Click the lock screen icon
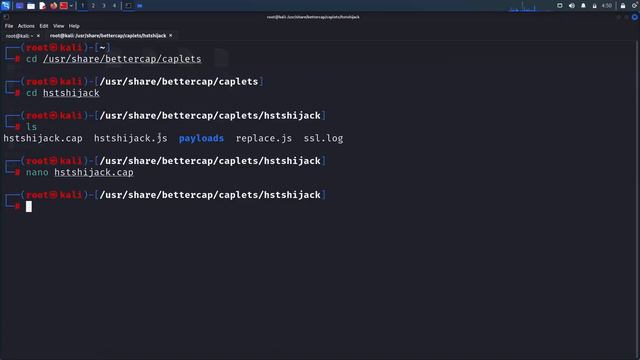 click(x=623, y=6)
